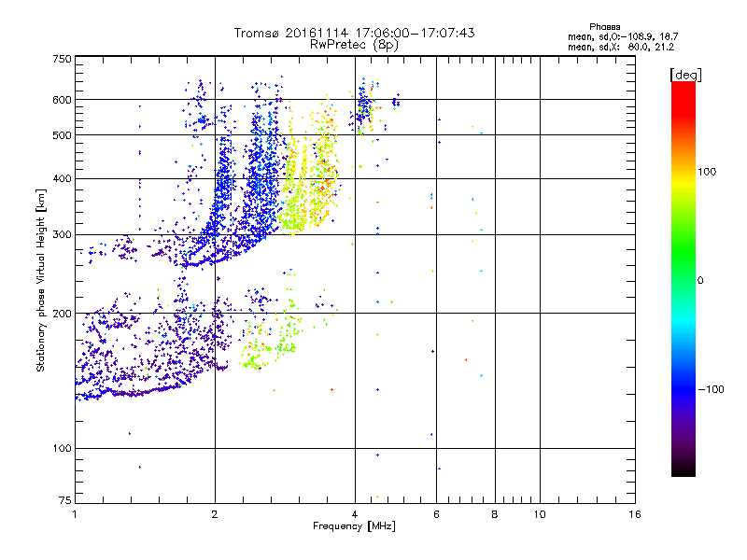Click the black bottom of the colorbar
Image resolution: width=747 pixels, height=560 pixels.
pos(684,469)
